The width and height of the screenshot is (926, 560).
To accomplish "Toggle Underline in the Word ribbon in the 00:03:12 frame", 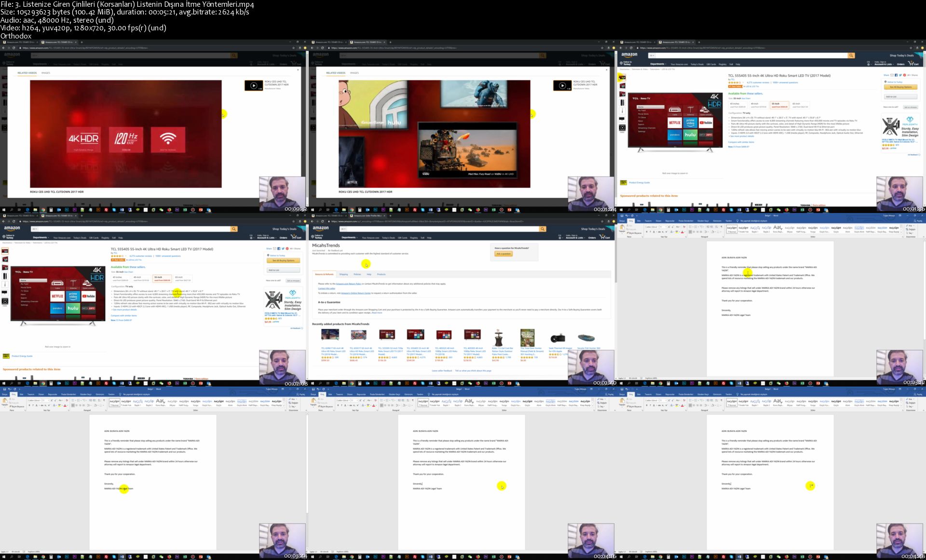I will (654, 232).
